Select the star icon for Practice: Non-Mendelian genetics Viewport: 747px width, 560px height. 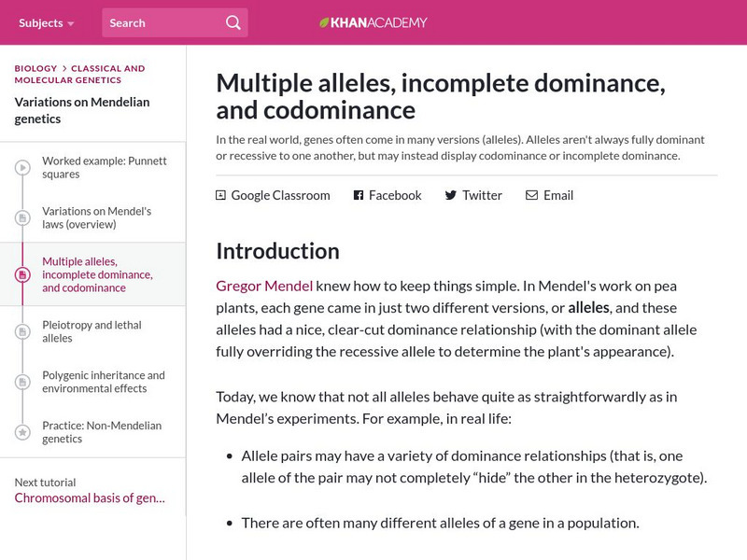[21, 432]
